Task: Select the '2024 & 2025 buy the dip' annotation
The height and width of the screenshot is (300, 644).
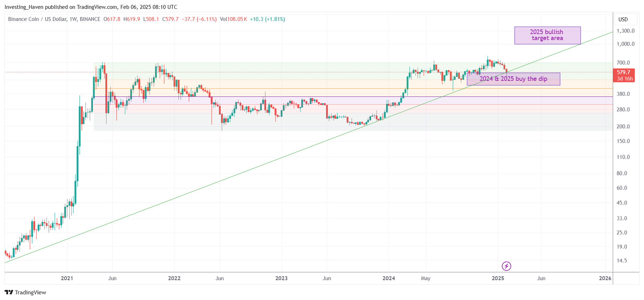Action: pyautogui.click(x=513, y=79)
